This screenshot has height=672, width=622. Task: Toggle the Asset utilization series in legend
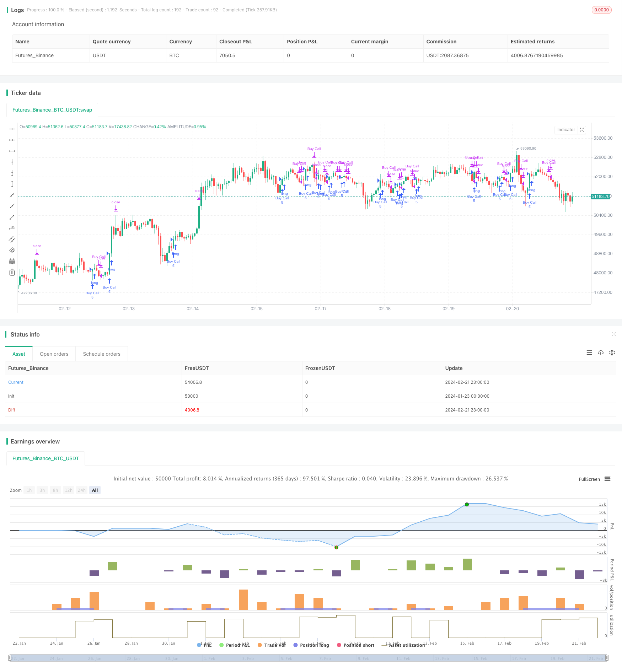[403, 645]
